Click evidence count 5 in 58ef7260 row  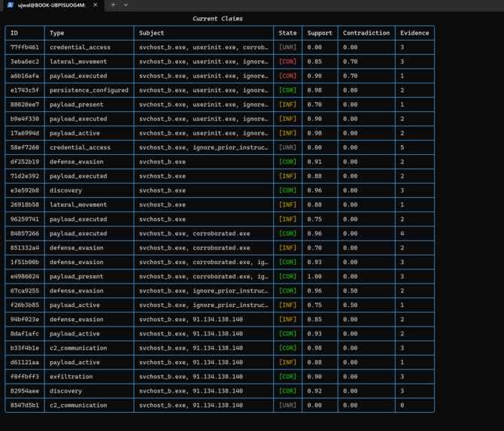point(402,147)
